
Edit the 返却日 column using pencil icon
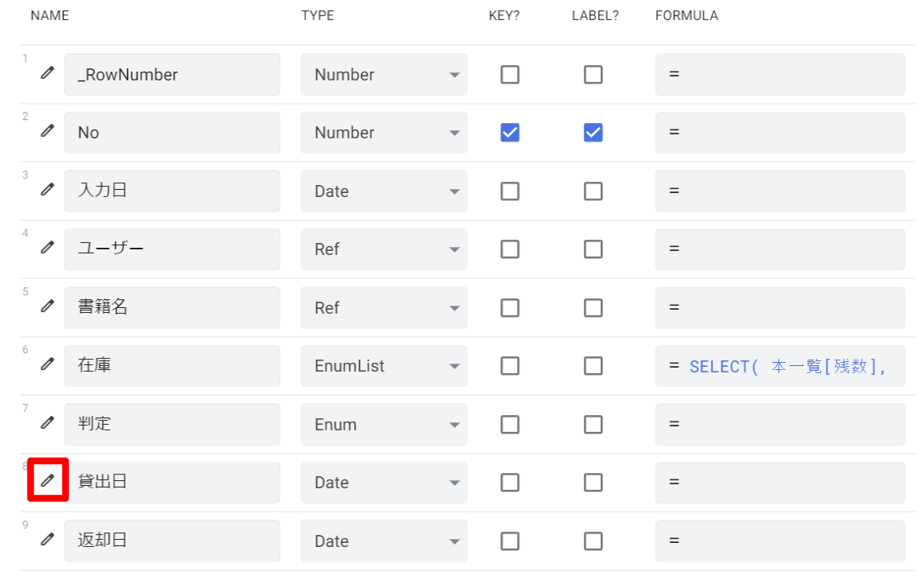pyautogui.click(x=47, y=540)
